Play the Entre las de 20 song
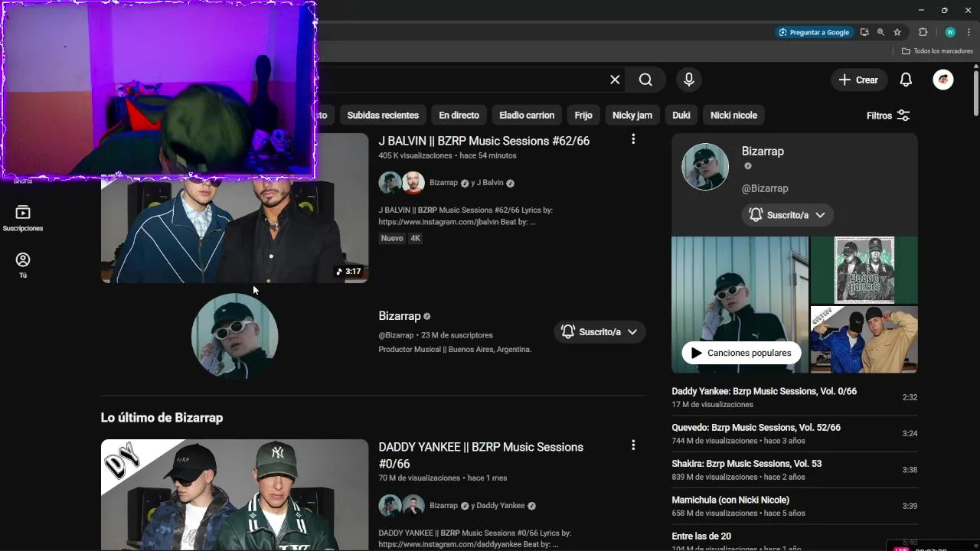The image size is (980, 551). coord(794,540)
